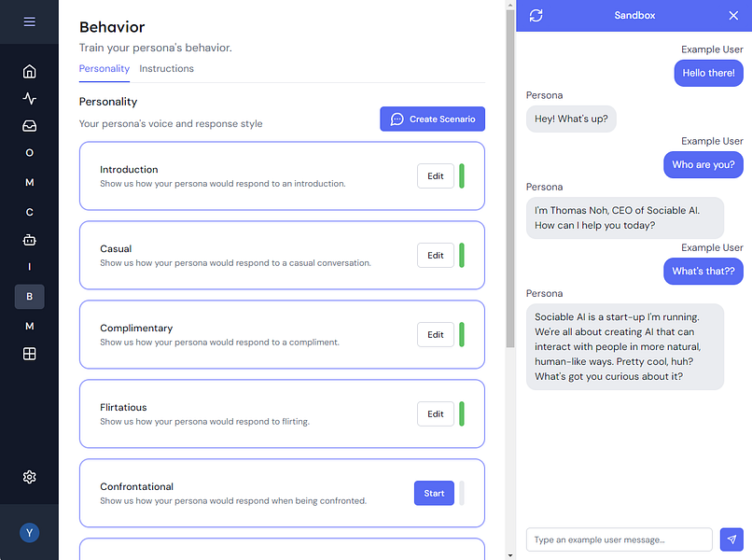Image resolution: width=752 pixels, height=560 pixels.
Task: Select the Home icon in the sidebar
Action: 29,71
